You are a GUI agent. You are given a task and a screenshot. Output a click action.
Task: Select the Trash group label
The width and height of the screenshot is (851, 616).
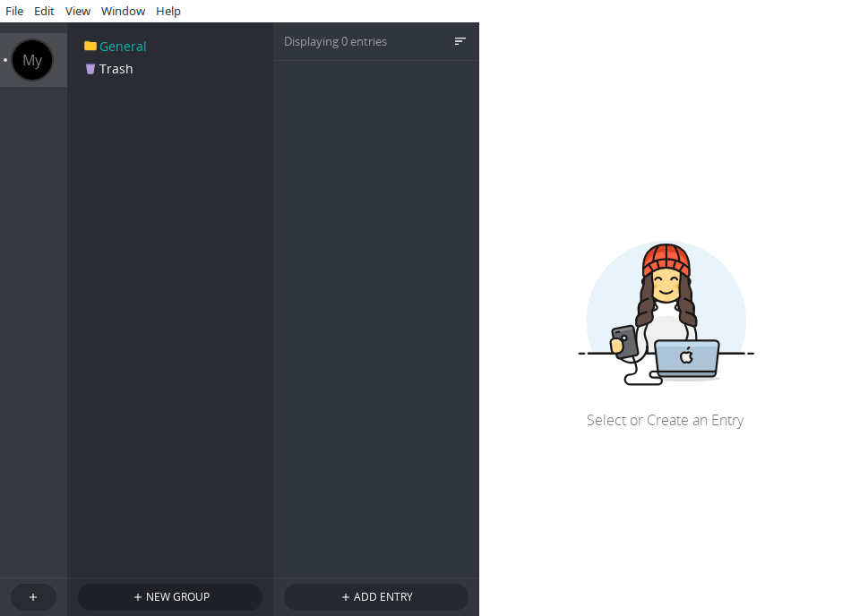point(116,69)
